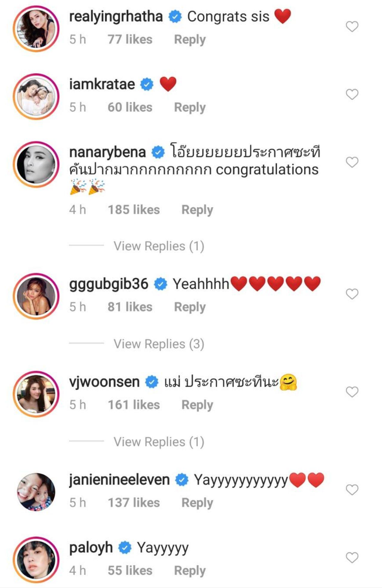View the 161 likes on vjwoonsen's comment
This screenshot has height=588, width=382.
click(x=134, y=405)
